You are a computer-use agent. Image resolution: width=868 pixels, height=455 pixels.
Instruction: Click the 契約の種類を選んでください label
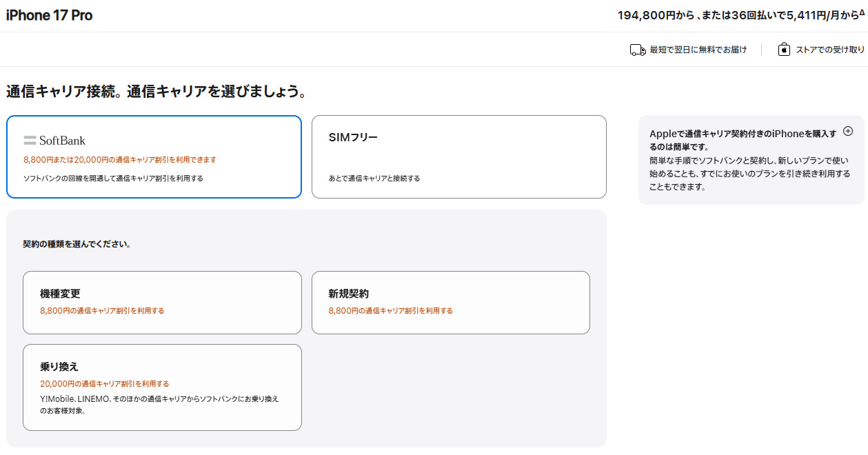pos(77,244)
